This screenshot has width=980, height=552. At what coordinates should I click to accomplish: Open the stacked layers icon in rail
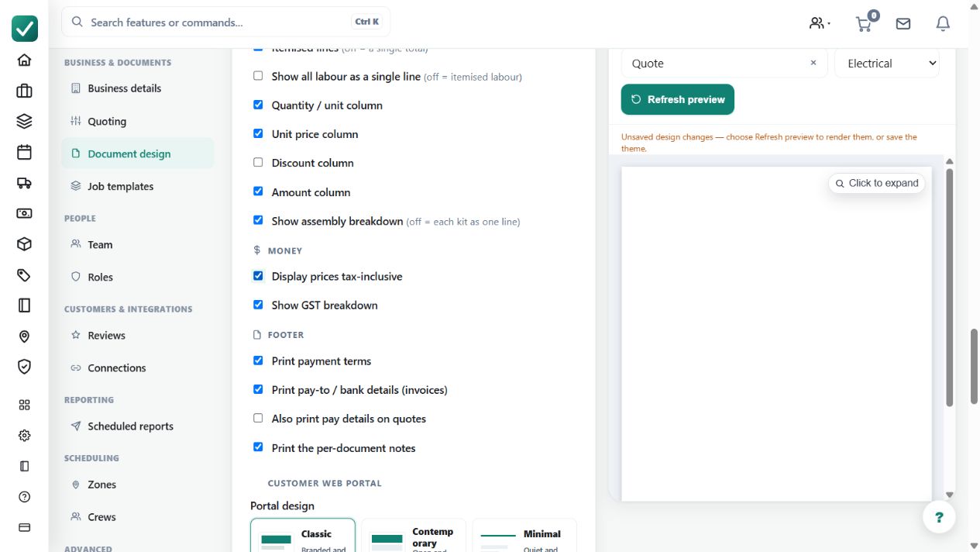pyautogui.click(x=24, y=122)
